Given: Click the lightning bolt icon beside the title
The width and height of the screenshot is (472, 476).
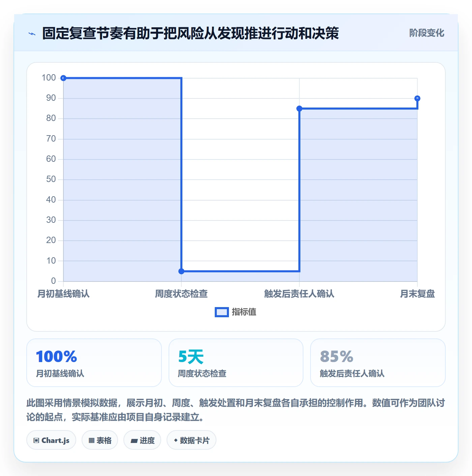Looking at the screenshot, I should 32,34.
